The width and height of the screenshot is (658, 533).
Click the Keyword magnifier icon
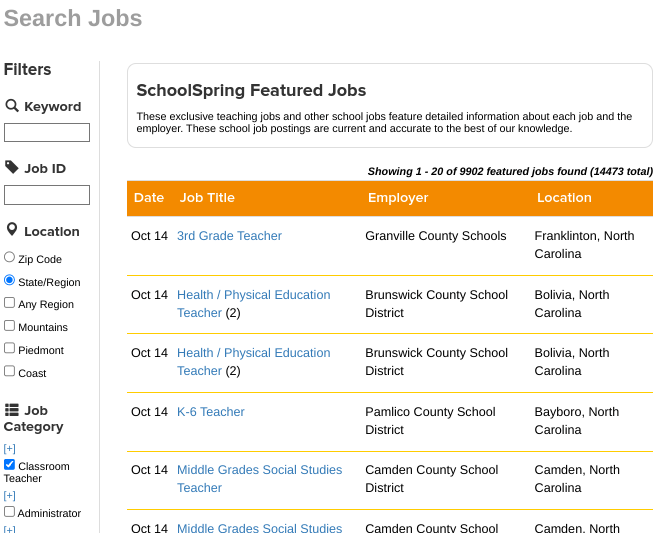[12, 106]
